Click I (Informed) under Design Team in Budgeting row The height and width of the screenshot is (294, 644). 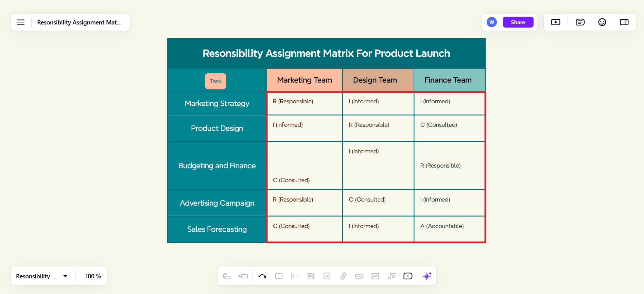click(364, 151)
